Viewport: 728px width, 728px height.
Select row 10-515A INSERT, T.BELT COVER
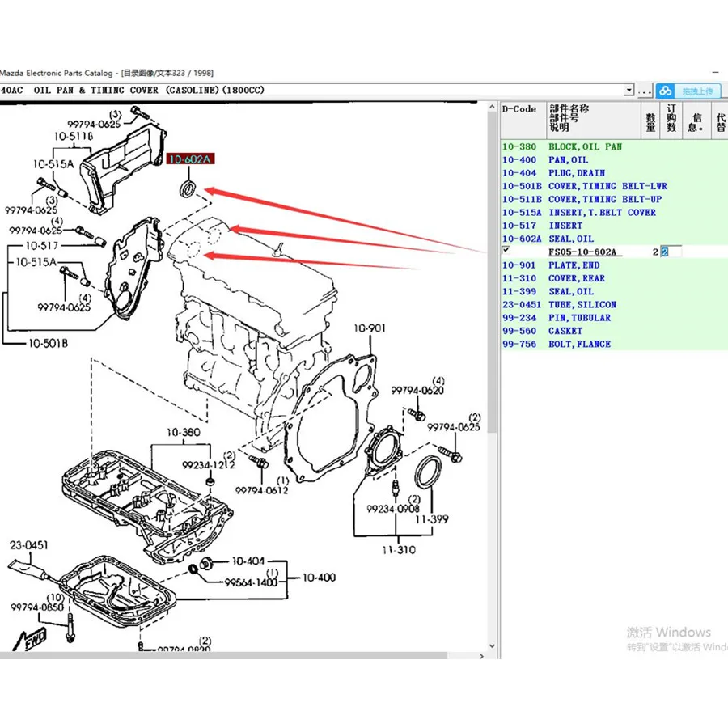(x=614, y=212)
